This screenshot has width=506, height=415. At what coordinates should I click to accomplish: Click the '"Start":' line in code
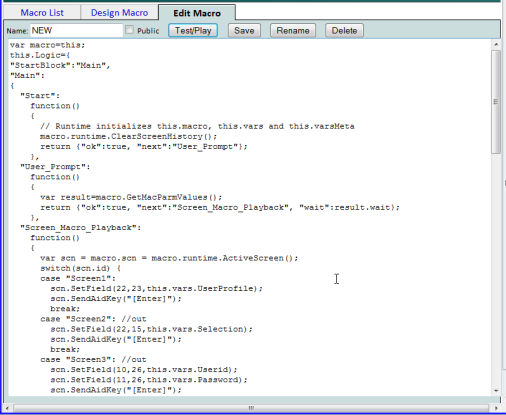pos(40,96)
